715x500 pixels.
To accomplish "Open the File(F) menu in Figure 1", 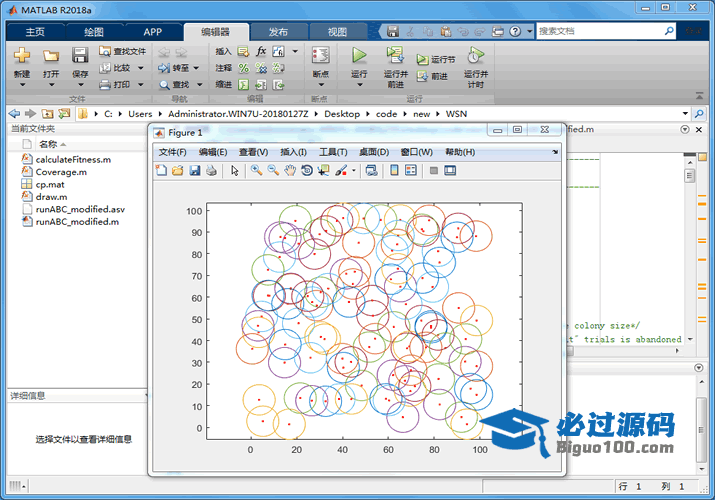I will [172, 152].
